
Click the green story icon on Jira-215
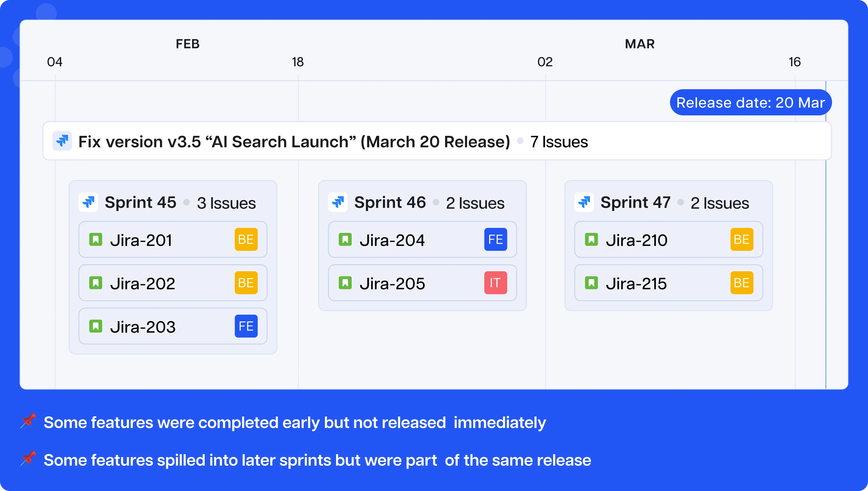[591, 283]
